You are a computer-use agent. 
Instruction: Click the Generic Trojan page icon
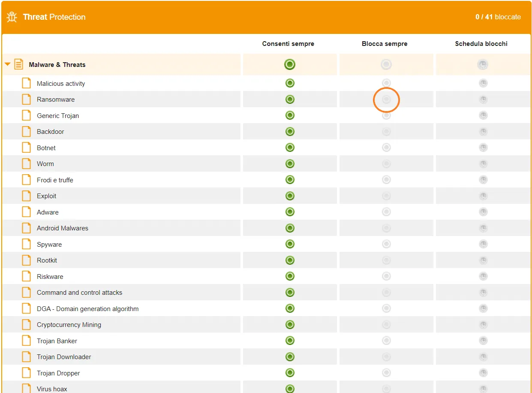(27, 115)
